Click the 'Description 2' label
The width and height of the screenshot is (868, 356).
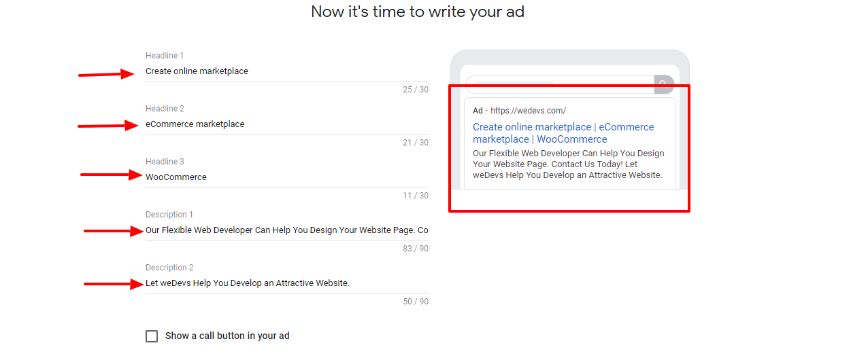pyautogui.click(x=169, y=268)
